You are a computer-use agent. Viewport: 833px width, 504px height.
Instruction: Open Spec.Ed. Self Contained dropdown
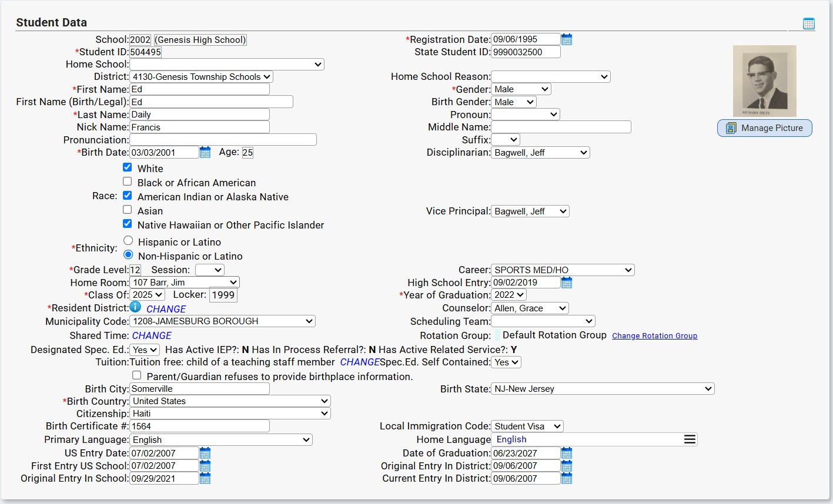(x=506, y=362)
